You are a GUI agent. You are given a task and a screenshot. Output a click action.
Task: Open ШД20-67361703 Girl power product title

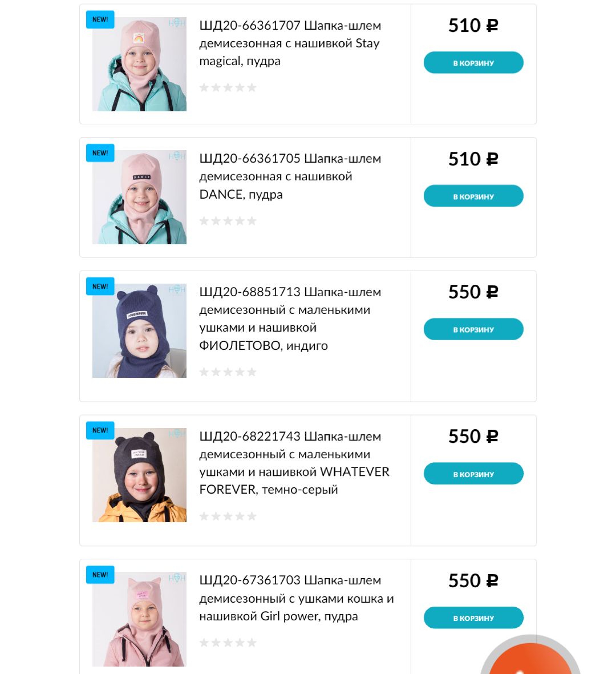(297, 598)
